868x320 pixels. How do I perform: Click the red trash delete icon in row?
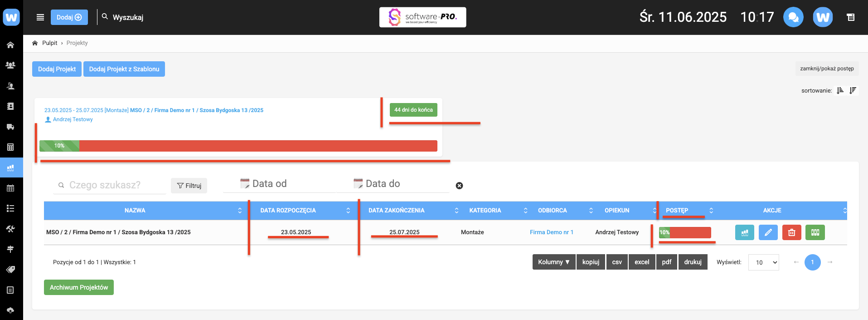point(791,232)
